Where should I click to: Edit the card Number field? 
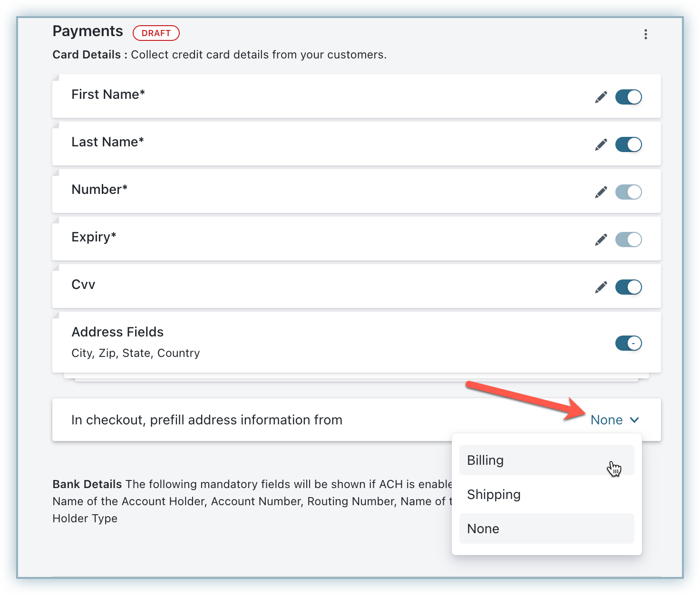[x=601, y=192]
